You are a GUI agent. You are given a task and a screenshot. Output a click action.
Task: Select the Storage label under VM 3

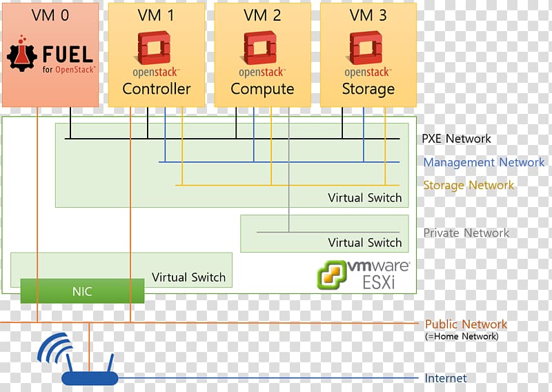[x=368, y=90]
